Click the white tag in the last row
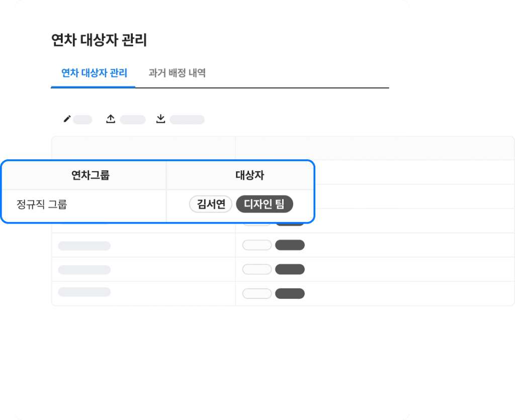 pyautogui.click(x=257, y=293)
